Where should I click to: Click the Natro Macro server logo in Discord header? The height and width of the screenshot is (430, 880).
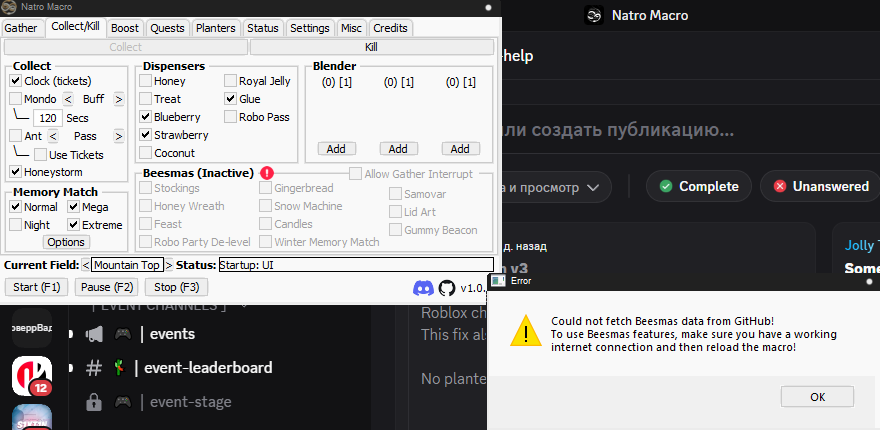pyautogui.click(x=594, y=15)
